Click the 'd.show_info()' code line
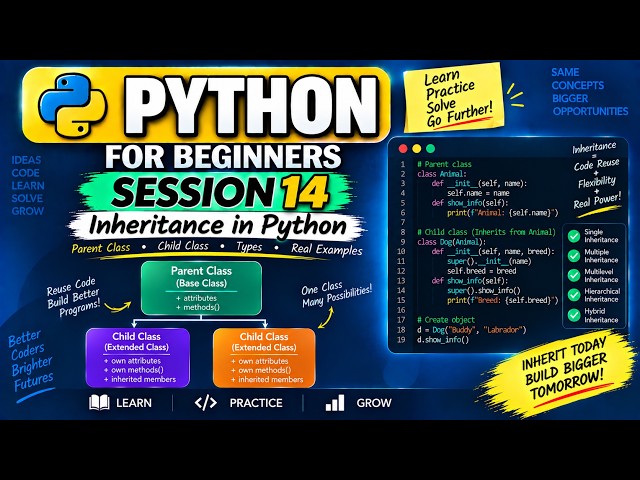 443,340
